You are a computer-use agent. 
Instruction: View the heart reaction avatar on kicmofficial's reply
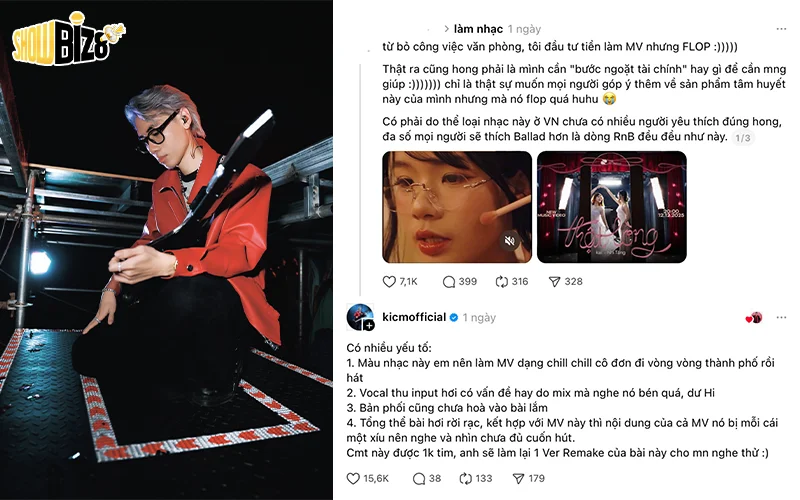(754, 318)
